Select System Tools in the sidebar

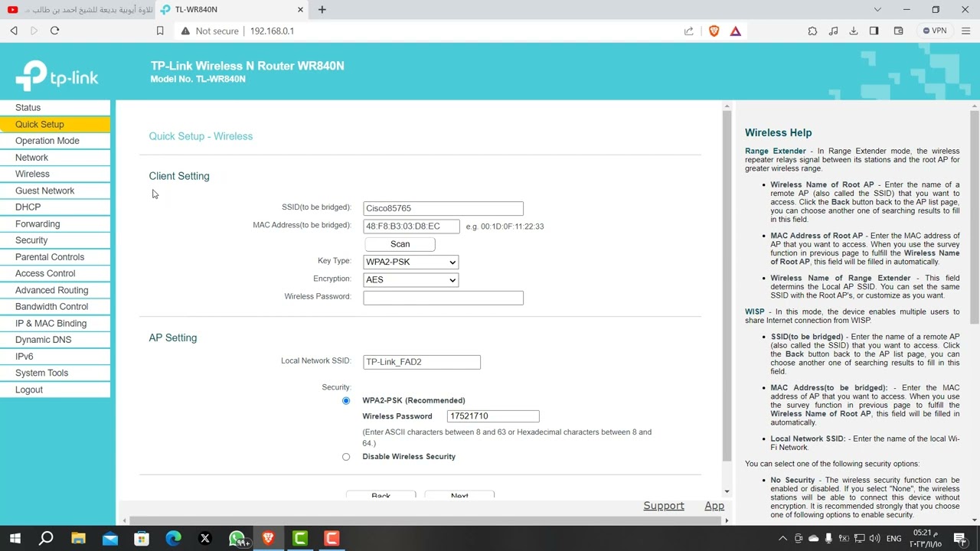coord(55,373)
